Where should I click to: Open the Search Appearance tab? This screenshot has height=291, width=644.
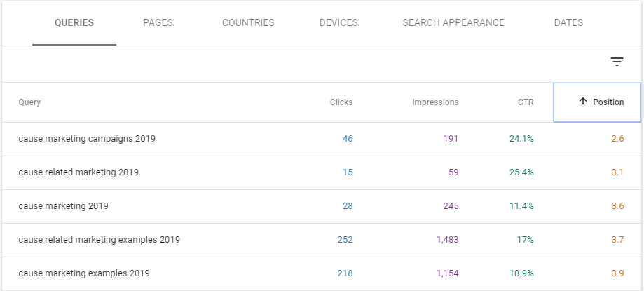(x=453, y=22)
